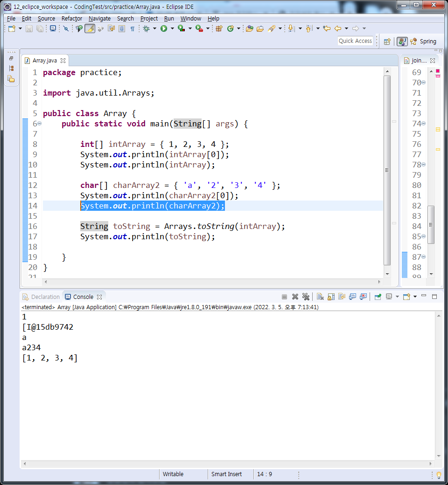Maximize the Console view

(434, 297)
